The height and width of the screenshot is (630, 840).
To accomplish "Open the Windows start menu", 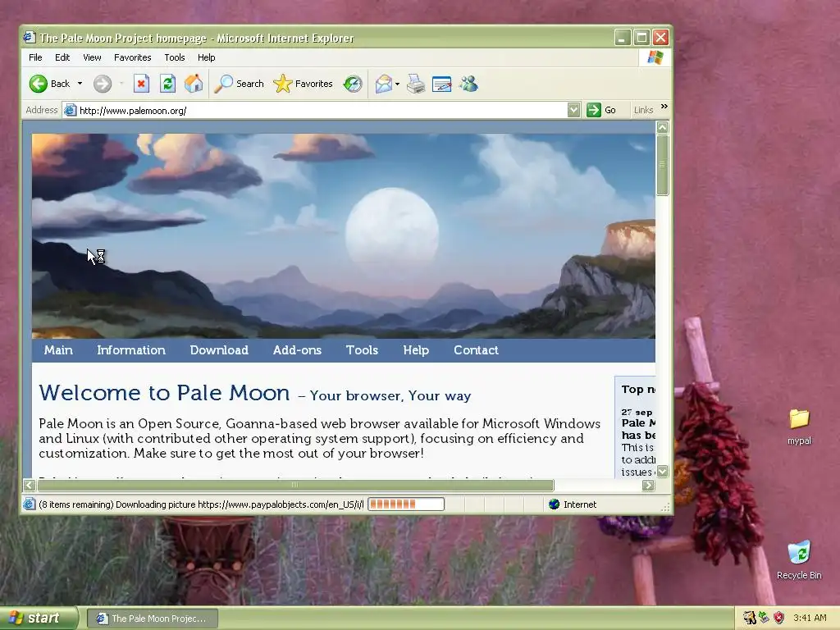I will coord(39,619).
